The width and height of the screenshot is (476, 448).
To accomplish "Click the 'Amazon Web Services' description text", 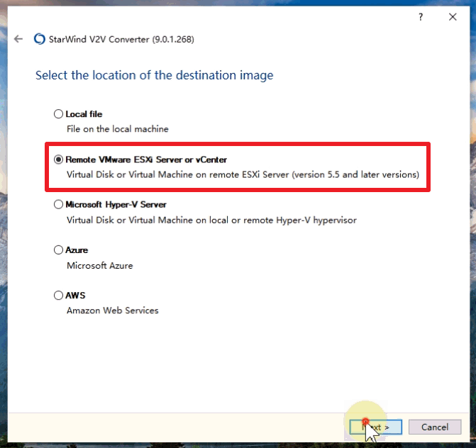I will click(x=113, y=310).
